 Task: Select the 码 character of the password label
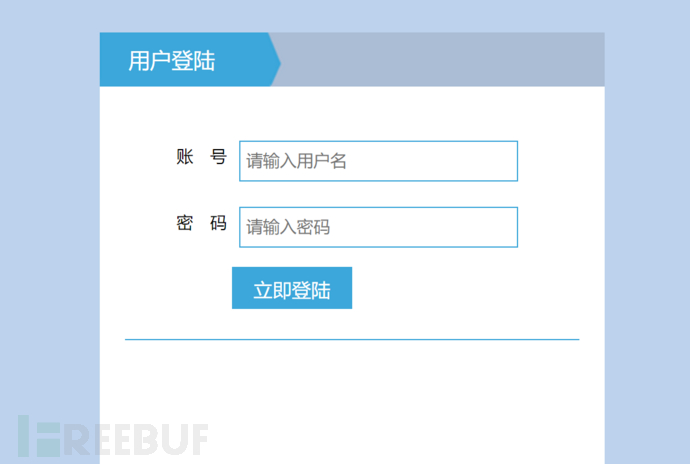pyautogui.click(x=218, y=223)
